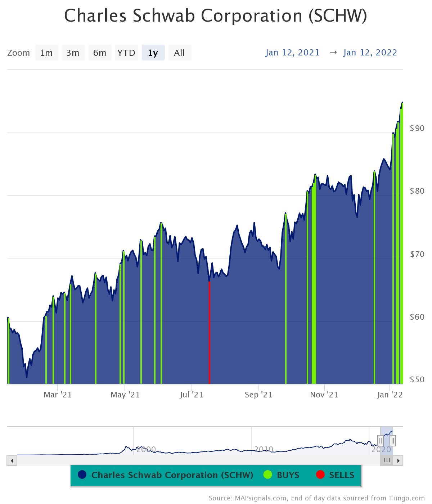
Task: Click the Zoom label
Action: click(19, 53)
